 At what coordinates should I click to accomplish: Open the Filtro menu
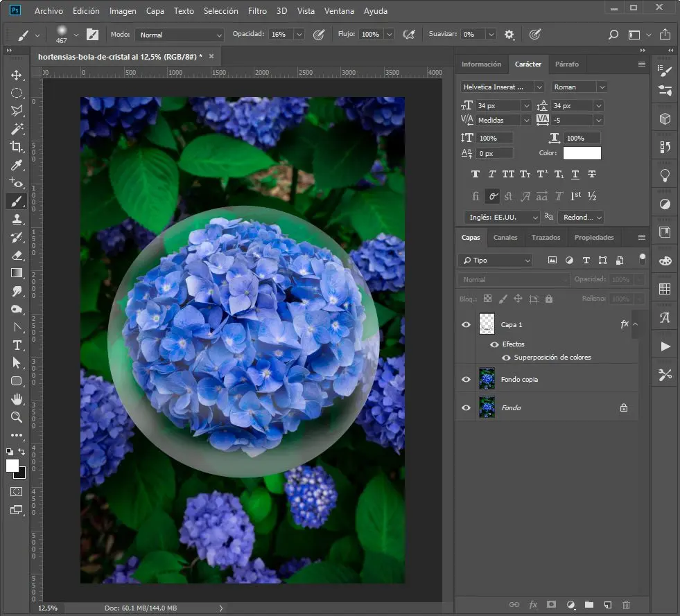[257, 11]
